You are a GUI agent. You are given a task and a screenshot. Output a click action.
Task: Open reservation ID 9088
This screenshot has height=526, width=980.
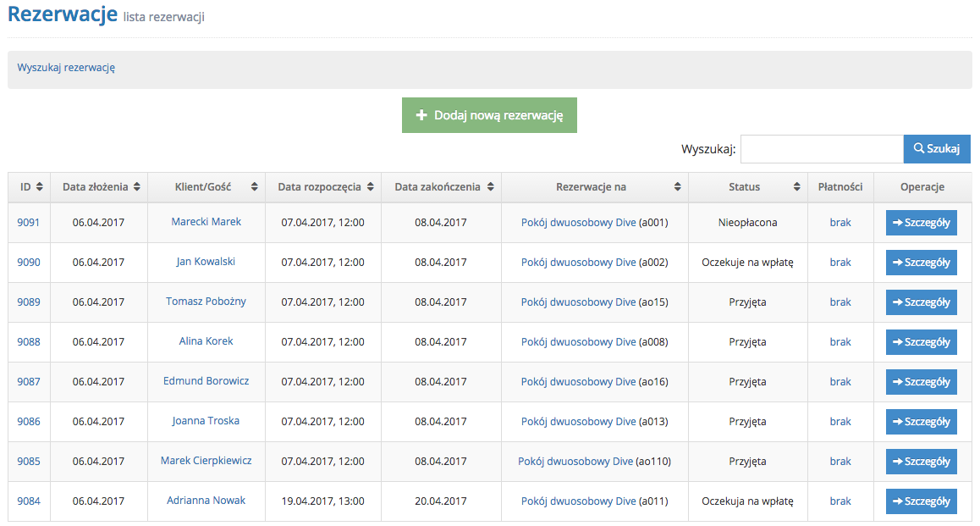pyautogui.click(x=29, y=342)
